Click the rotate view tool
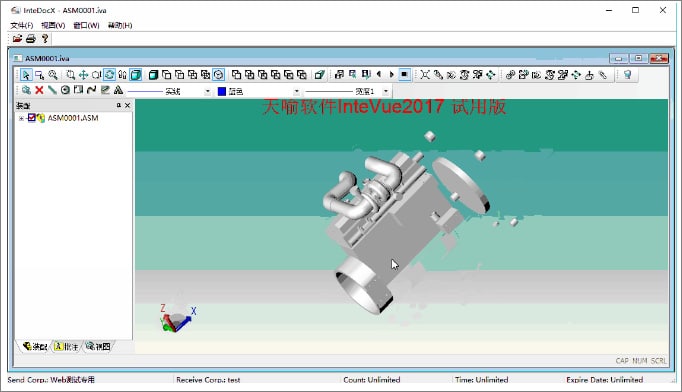 click(x=110, y=75)
